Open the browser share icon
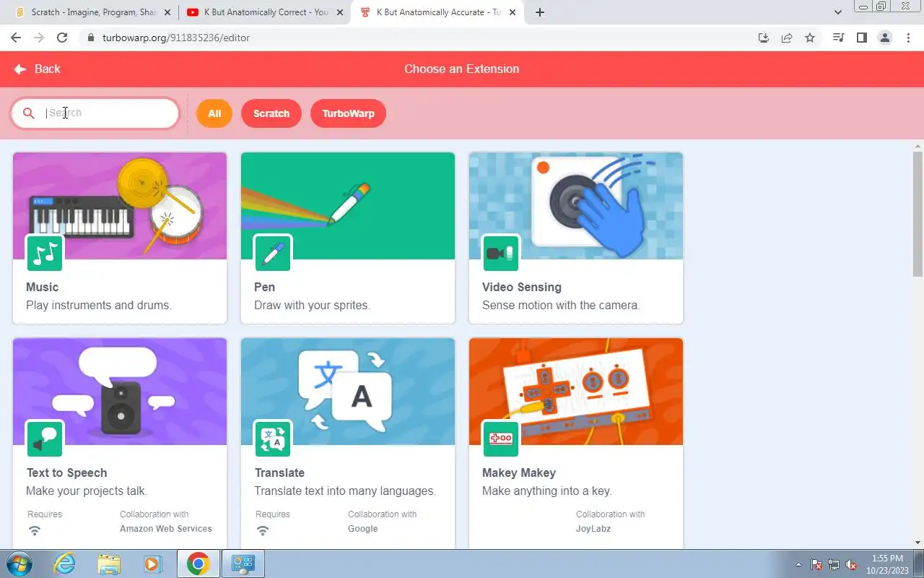Viewport: 924px width, 578px height. tap(787, 38)
